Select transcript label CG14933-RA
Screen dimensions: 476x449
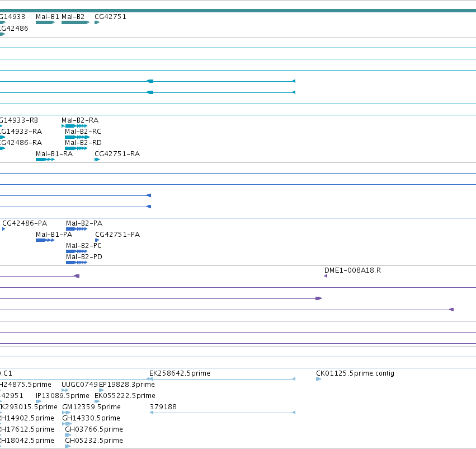(21, 132)
